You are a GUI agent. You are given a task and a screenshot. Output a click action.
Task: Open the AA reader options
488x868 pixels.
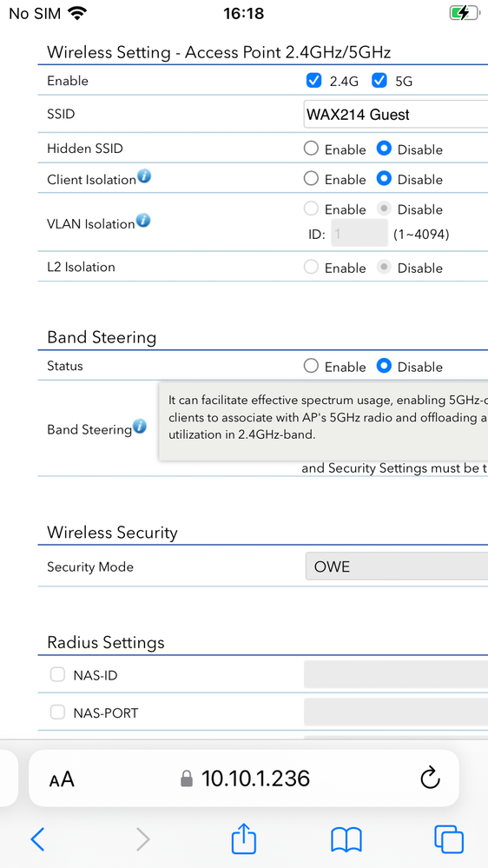[62, 779]
